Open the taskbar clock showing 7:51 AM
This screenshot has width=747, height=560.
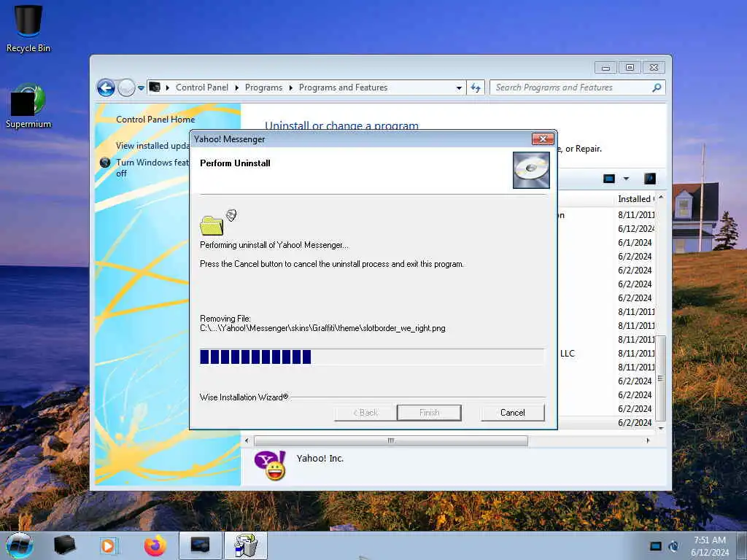coord(710,545)
